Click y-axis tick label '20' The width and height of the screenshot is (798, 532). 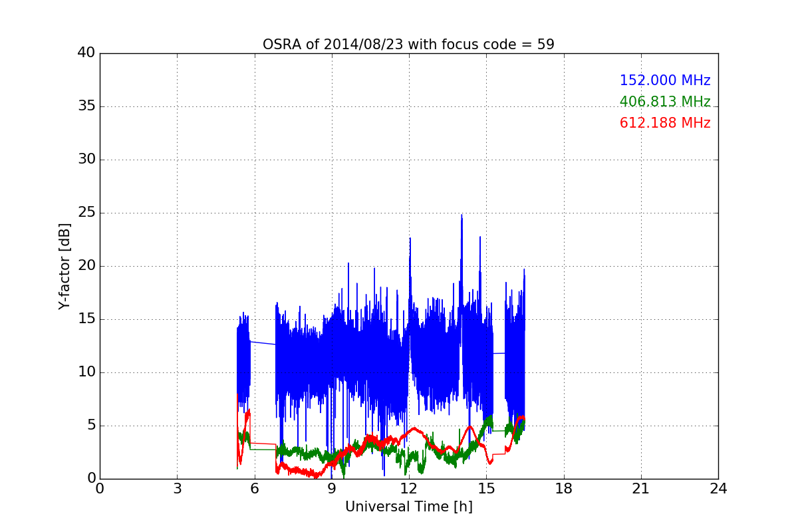86,266
